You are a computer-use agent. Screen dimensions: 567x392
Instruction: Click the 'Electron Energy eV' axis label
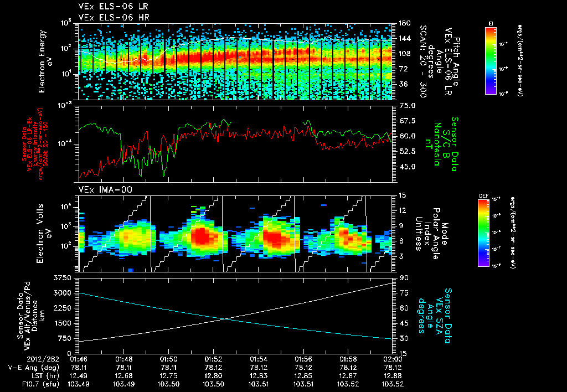[x=45, y=61]
